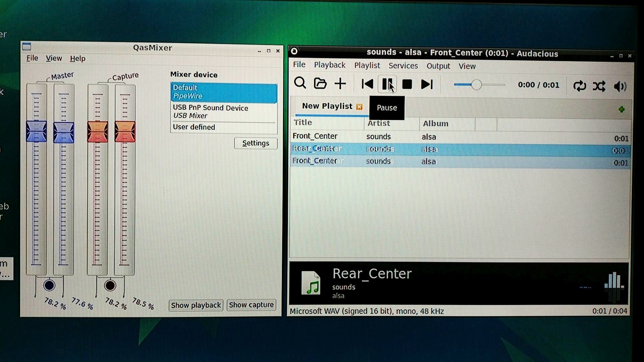Open Audacious File menu
This screenshot has width=644, height=362.
click(x=299, y=64)
